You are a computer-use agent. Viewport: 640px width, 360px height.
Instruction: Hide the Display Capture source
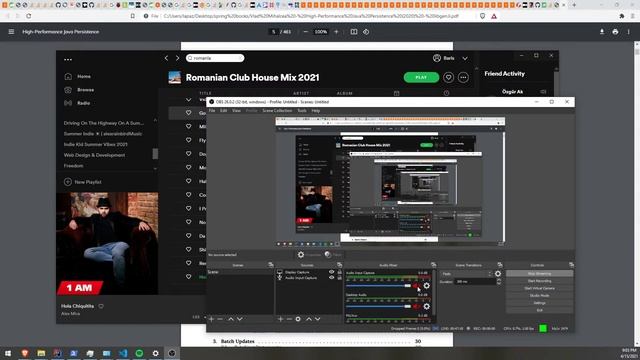coord(331,272)
